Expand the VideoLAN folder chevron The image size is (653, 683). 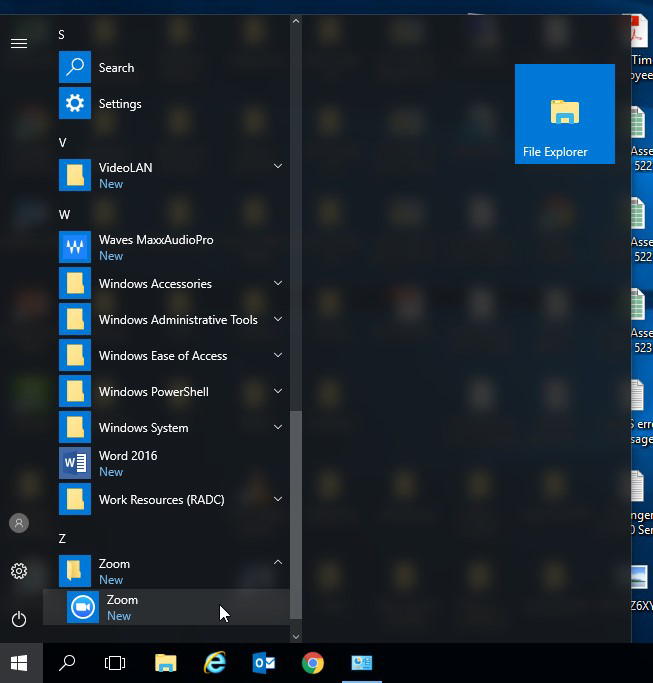[x=277, y=166]
